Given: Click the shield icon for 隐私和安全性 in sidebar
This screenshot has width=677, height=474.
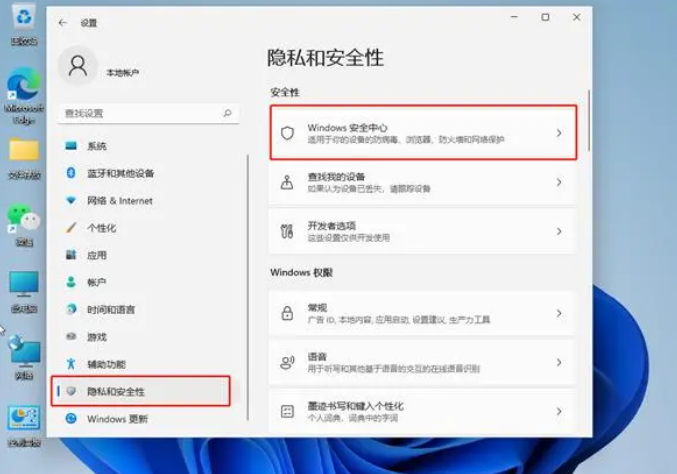Looking at the screenshot, I should [71, 391].
